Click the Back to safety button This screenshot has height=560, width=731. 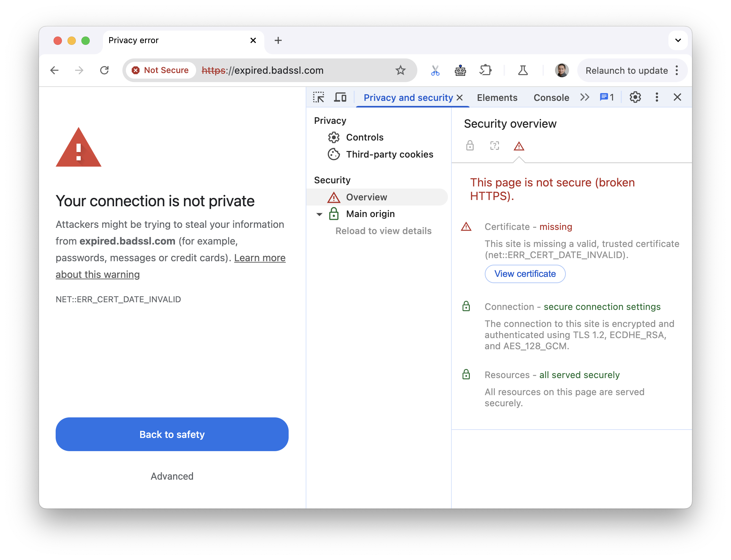click(x=171, y=435)
